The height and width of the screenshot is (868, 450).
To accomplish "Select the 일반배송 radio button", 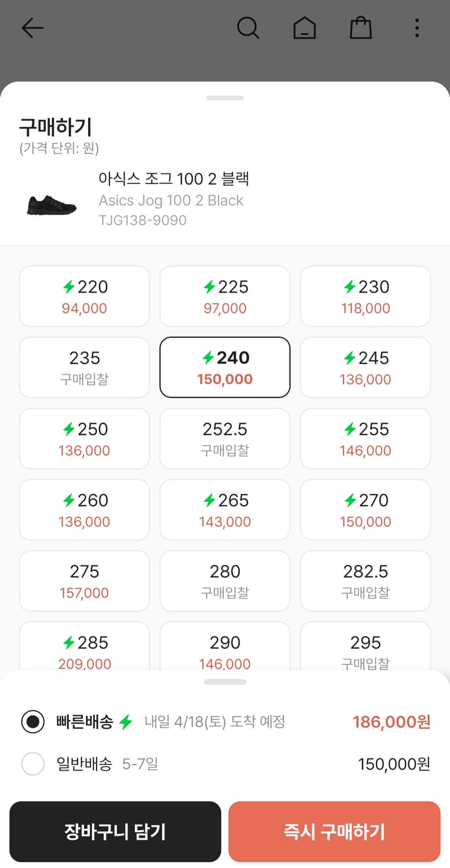I will 33,764.
